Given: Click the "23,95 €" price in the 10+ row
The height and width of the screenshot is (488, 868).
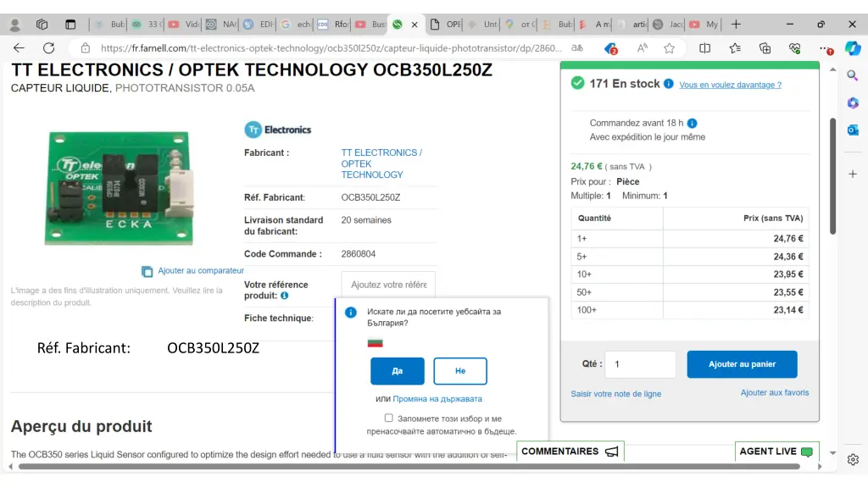Looking at the screenshot, I should point(788,274).
